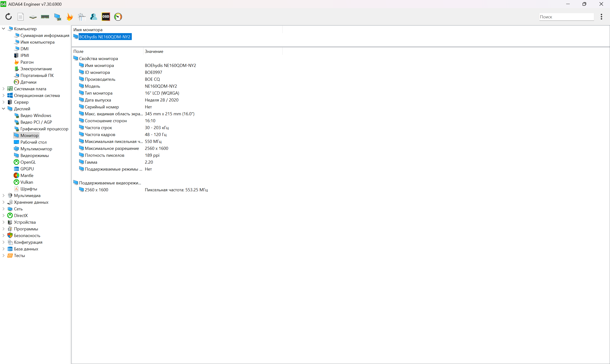Select Безопасность shield item
The image size is (610, 364).
tap(24, 235)
